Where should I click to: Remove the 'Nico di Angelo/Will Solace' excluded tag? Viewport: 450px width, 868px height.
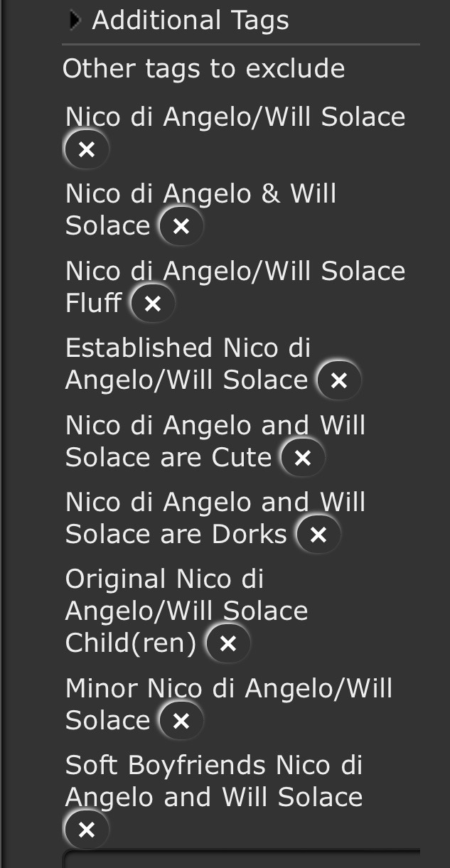[87, 149]
